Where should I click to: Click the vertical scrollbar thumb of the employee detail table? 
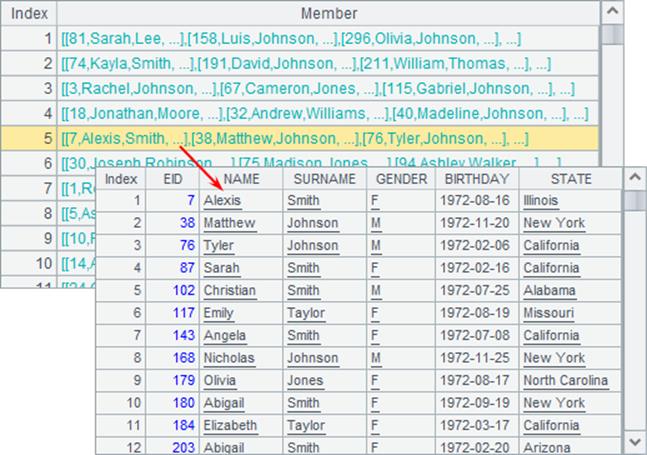point(635,201)
